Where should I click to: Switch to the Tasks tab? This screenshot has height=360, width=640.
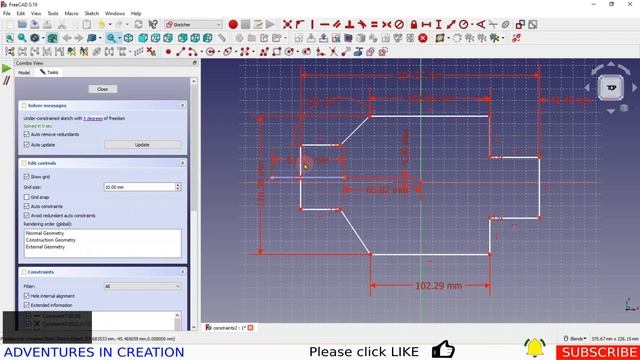[x=49, y=72]
